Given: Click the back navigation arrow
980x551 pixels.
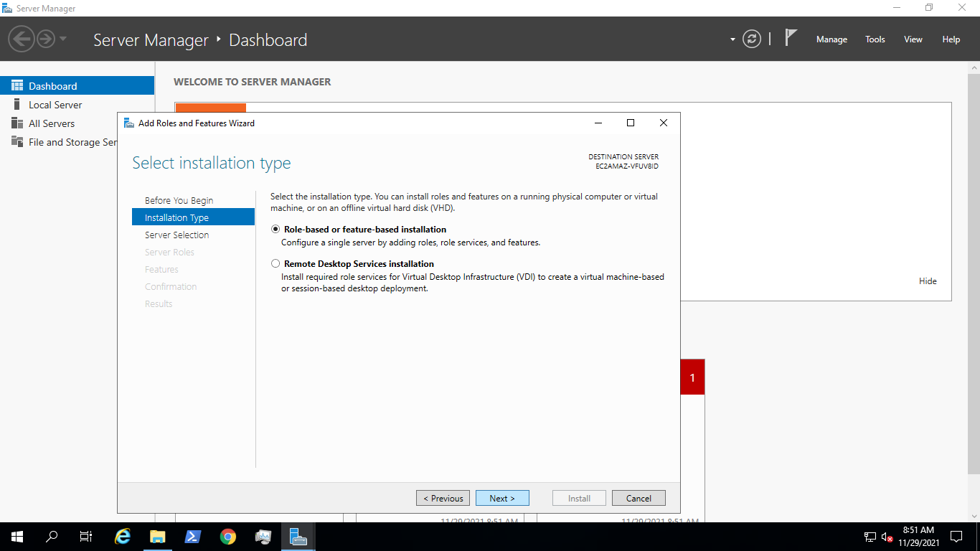Looking at the screenshot, I should point(21,38).
